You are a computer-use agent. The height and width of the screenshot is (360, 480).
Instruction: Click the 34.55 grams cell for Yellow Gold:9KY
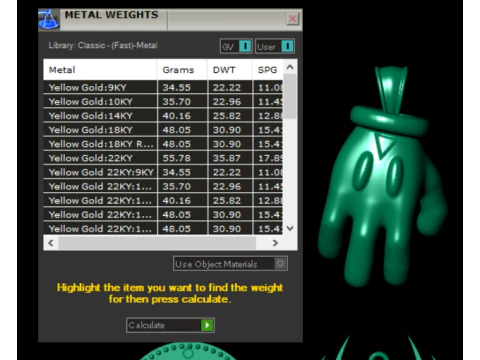click(182, 87)
